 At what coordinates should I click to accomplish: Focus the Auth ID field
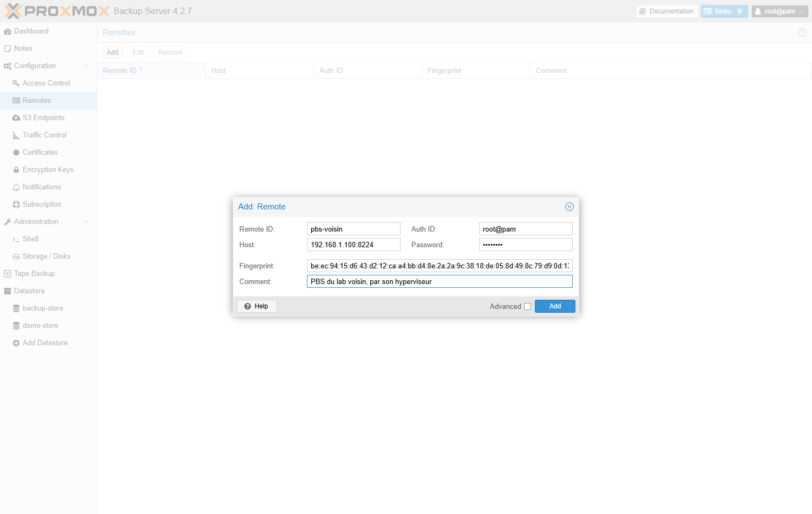[526, 229]
